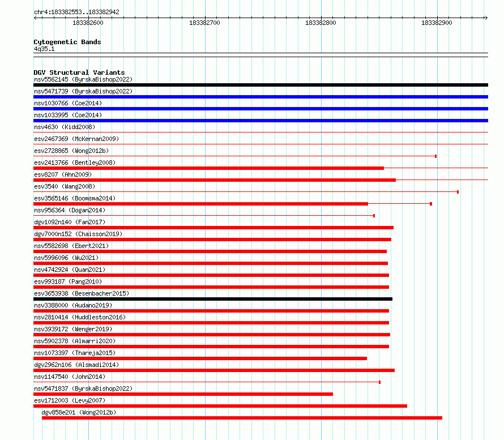Open esv1712003 (Levy2007) label
This screenshot has width=504, height=440.
click(x=70, y=400)
